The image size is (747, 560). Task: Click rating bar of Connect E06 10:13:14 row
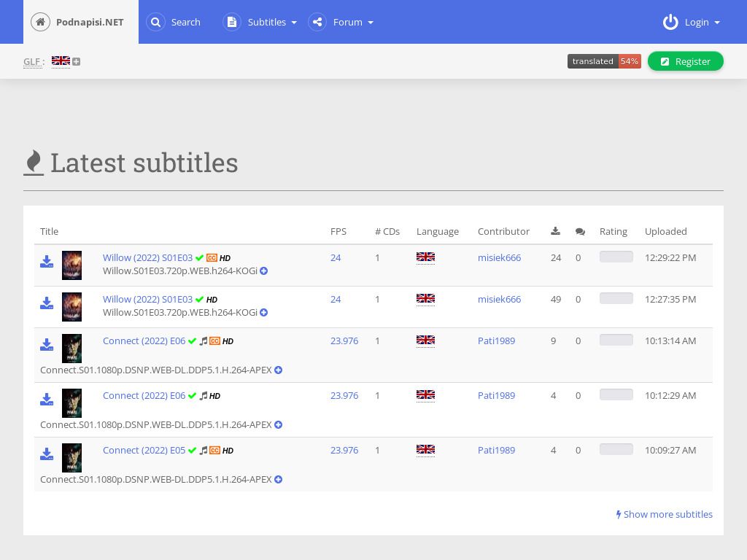(x=616, y=340)
